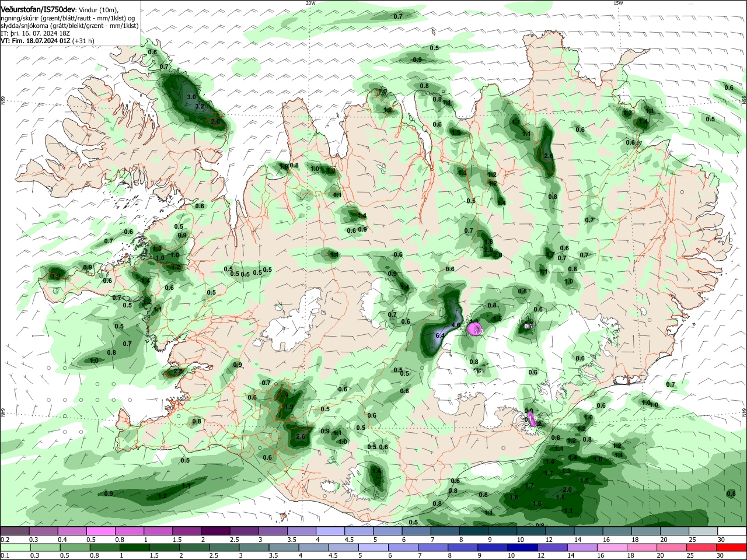Click the 'slydda/snjókoma' description line
Viewport: 747px width, 560px height.
coord(69,26)
